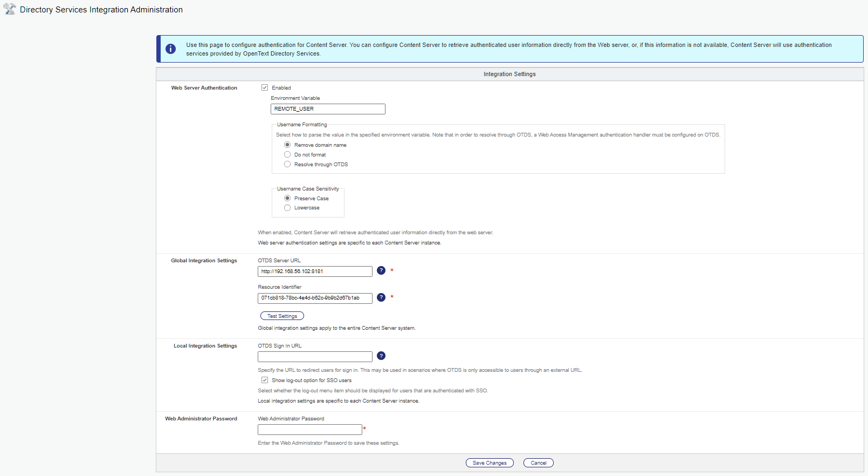This screenshot has width=868, height=476.
Task: Select the Do not format radio button
Action: click(287, 154)
